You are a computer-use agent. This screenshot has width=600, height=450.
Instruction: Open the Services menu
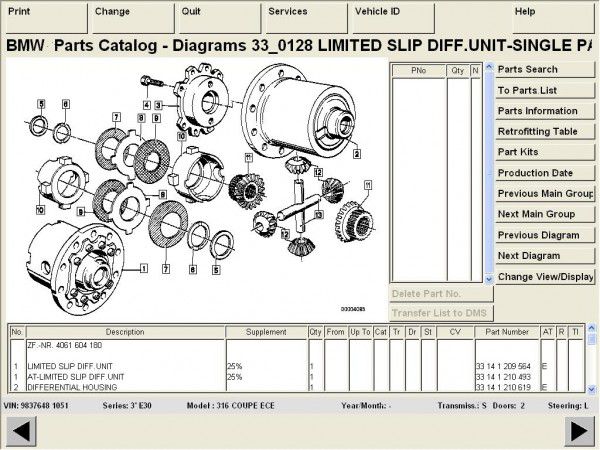coord(307,18)
